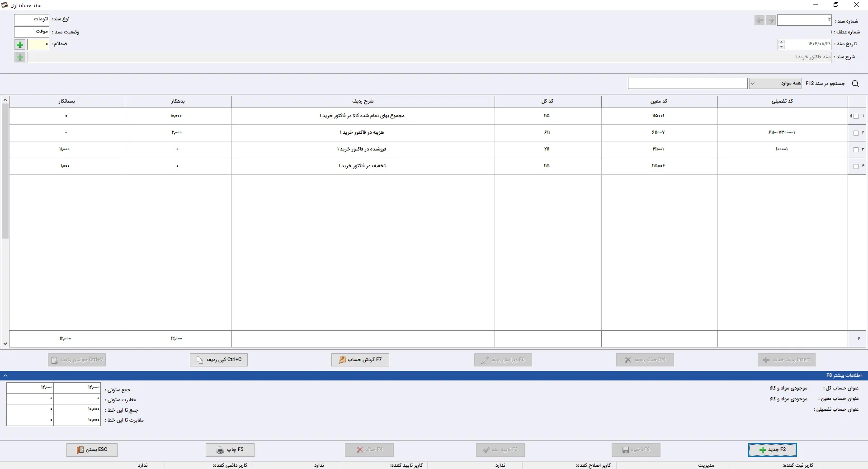Click the F9 ذخیره save button
This screenshot has height=469, width=868.
click(636, 450)
